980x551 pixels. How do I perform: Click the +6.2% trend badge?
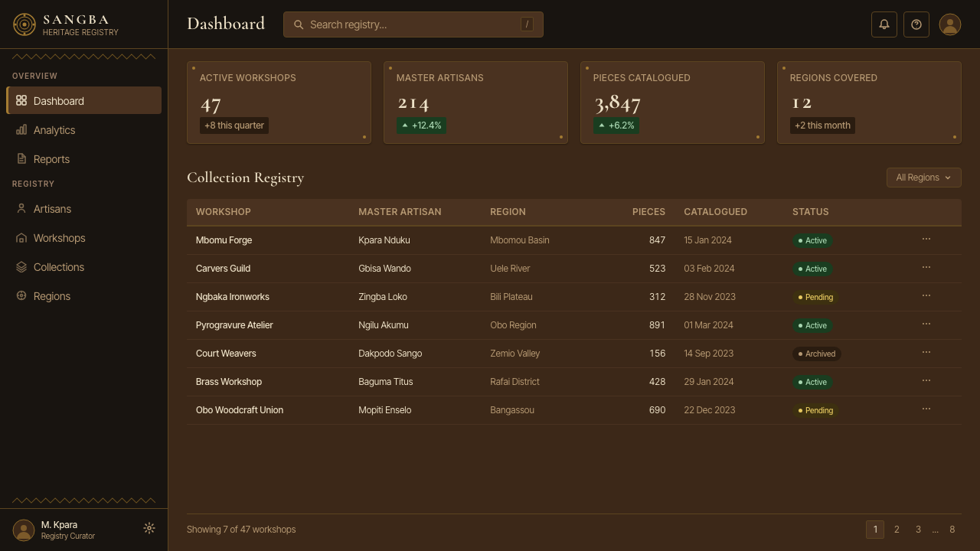pyautogui.click(x=616, y=126)
